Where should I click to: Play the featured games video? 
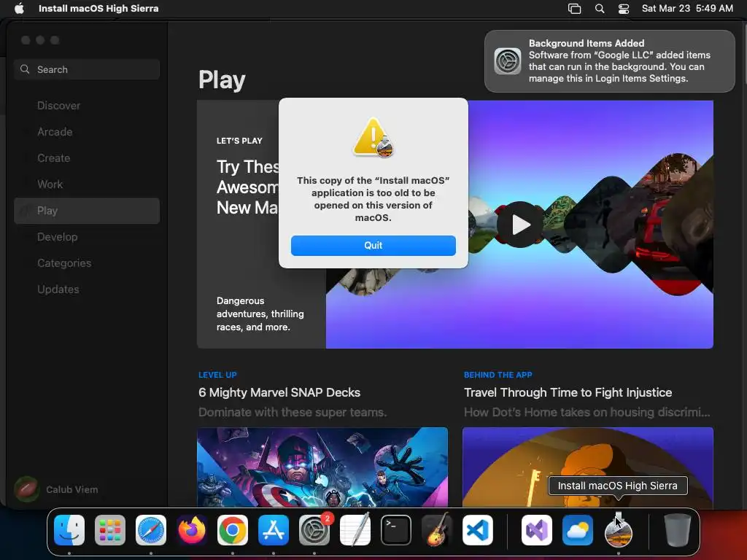tap(519, 225)
